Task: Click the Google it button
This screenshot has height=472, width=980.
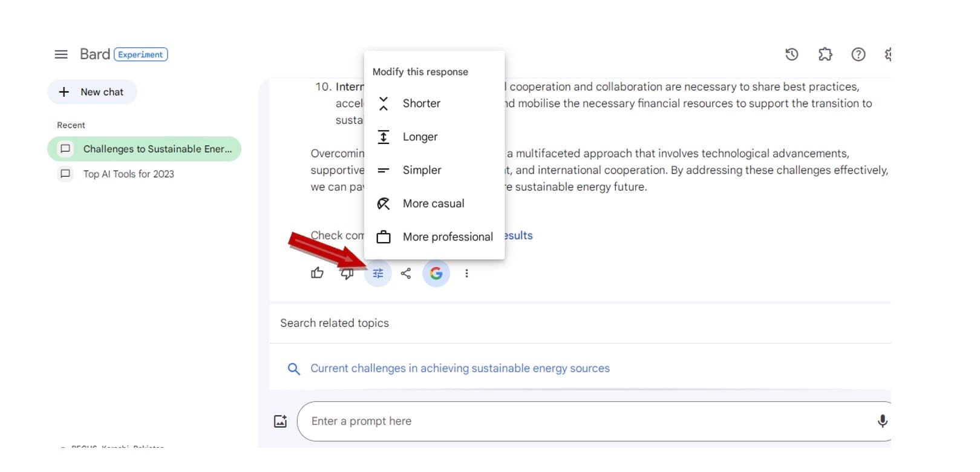Action: click(436, 274)
